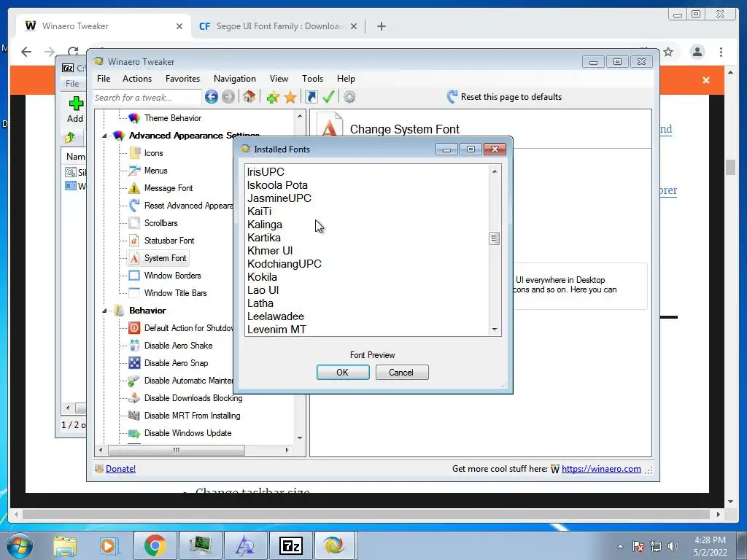Click the green plus star add-bookmark icon
This screenshot has width=747, height=560.
pos(273,97)
